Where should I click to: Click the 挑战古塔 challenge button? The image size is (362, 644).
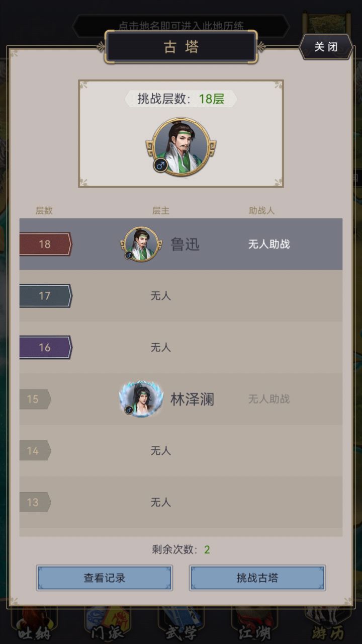point(257,578)
